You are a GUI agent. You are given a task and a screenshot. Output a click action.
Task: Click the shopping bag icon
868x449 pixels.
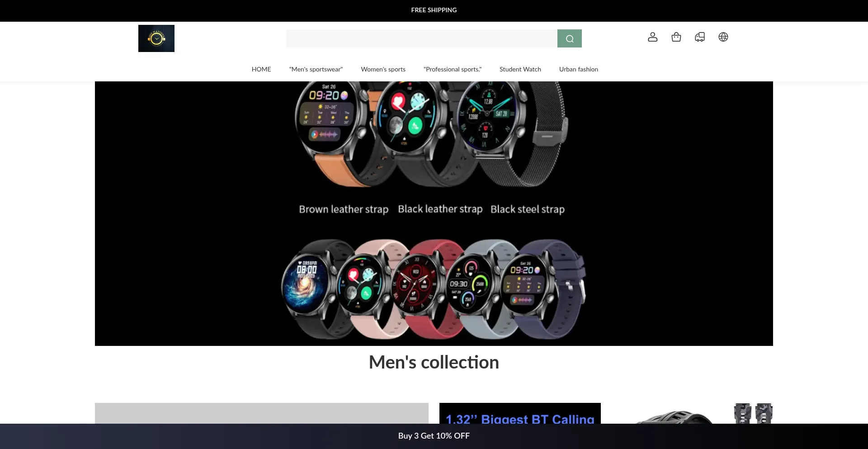click(676, 37)
